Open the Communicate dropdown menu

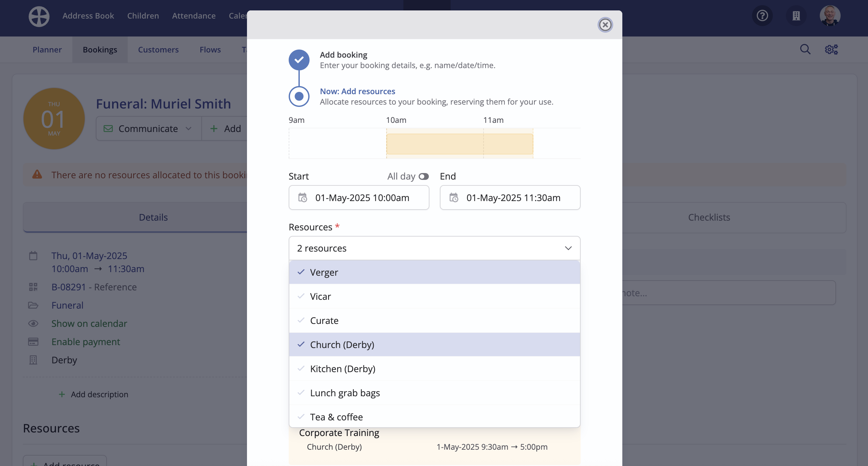(148, 128)
